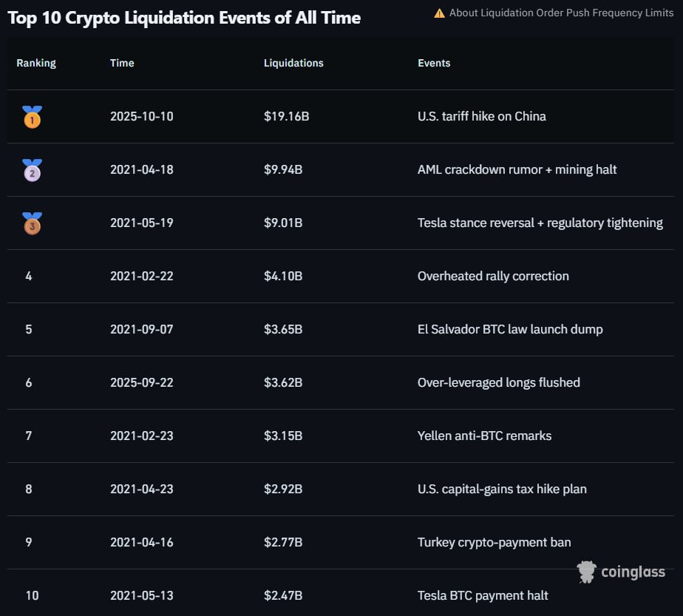This screenshot has height=616, width=683.
Task: Select the U.S. tariff hike on China event
Action: pyautogui.click(x=482, y=116)
